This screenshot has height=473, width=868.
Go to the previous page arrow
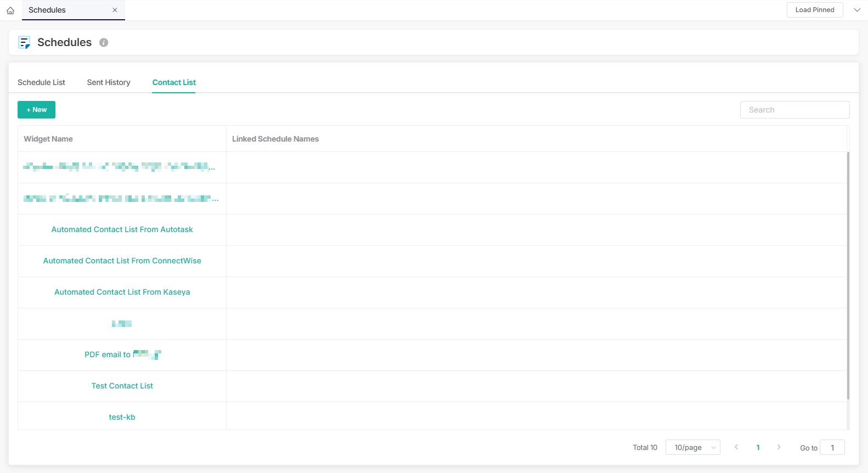click(x=736, y=447)
